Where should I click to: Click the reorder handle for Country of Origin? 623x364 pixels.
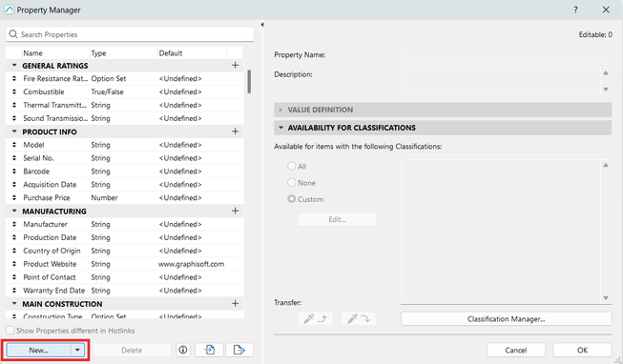(14, 251)
